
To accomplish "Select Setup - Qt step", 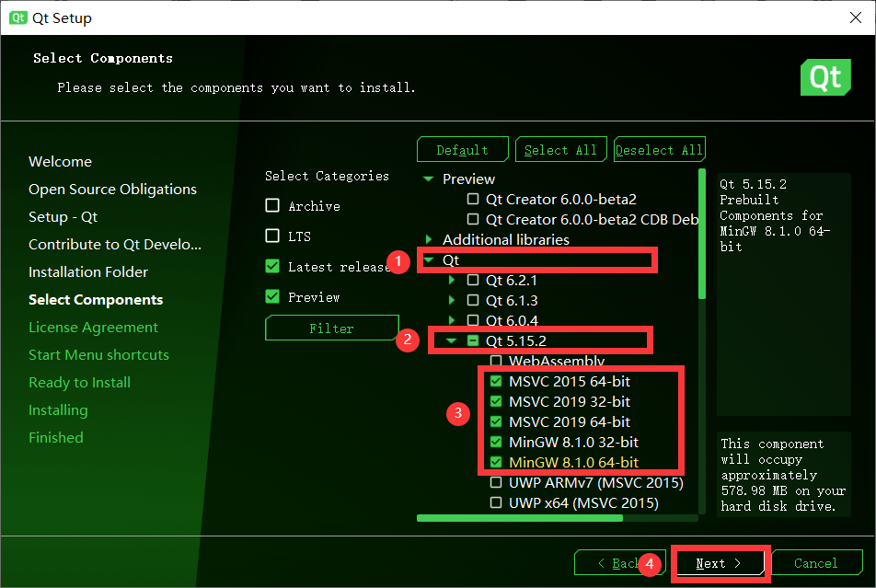I will click(x=63, y=217).
